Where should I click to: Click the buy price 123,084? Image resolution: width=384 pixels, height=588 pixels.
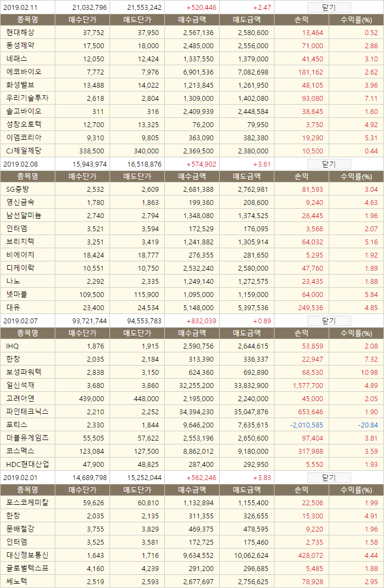[x=91, y=452]
